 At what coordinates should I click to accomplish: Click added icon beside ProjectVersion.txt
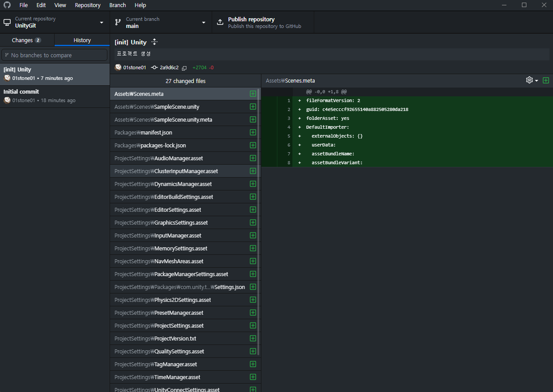pyautogui.click(x=253, y=338)
